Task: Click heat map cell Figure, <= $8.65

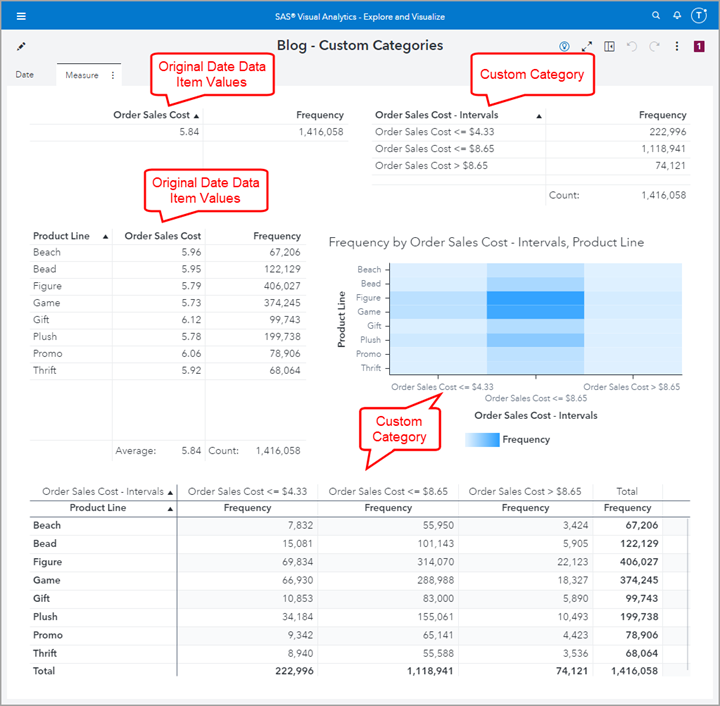Action: point(535,298)
